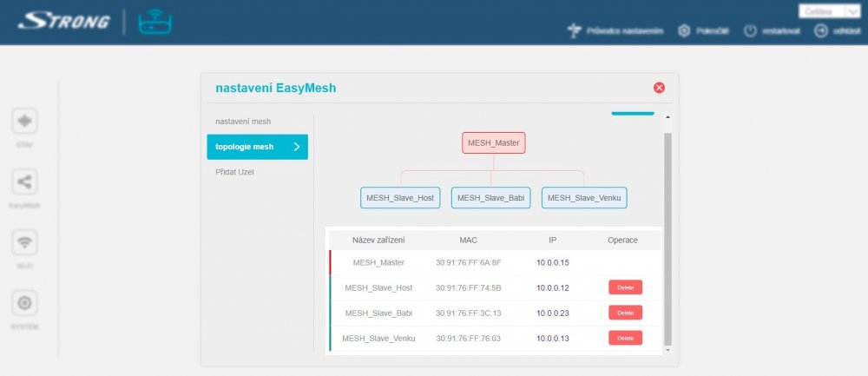
Task: Click the STRONG logo
Action: tap(63, 22)
